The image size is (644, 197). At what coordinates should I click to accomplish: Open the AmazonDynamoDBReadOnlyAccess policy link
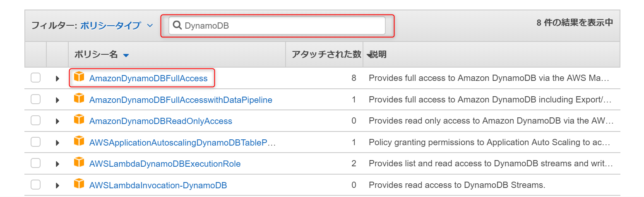point(161,121)
